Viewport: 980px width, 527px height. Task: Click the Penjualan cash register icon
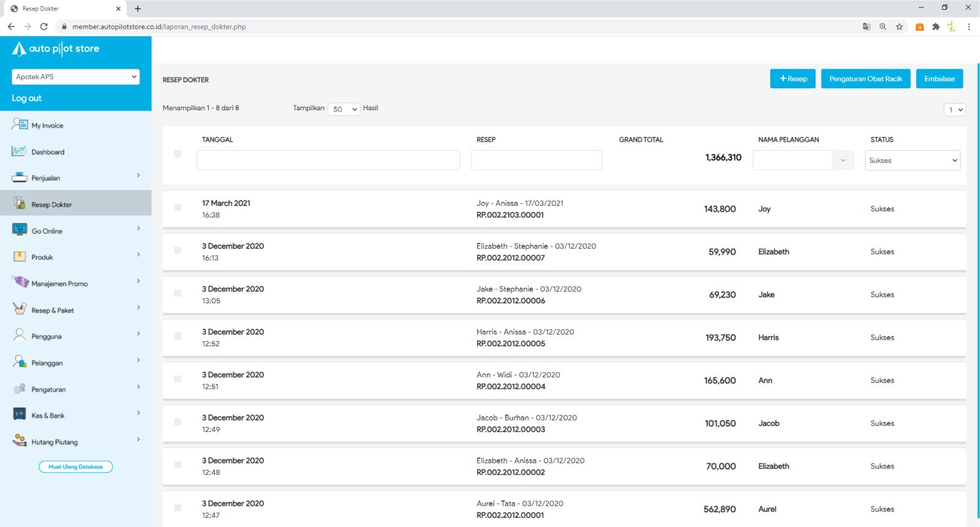[x=20, y=178]
